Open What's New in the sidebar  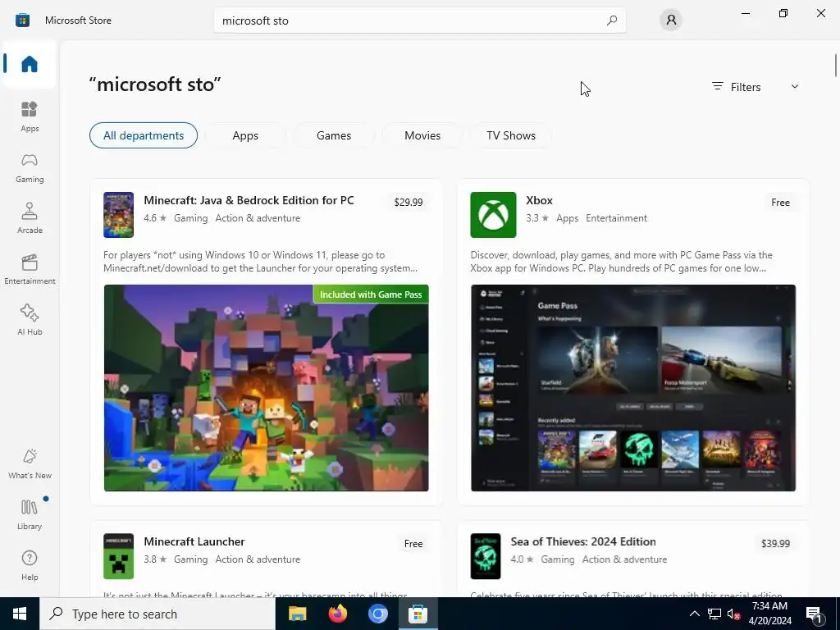pyautogui.click(x=30, y=464)
